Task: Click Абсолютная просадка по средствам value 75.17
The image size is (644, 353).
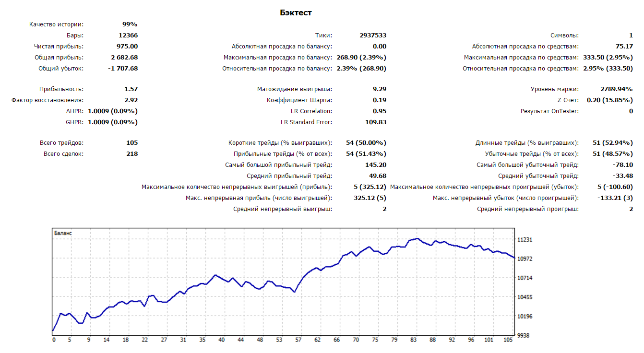Action: (624, 47)
